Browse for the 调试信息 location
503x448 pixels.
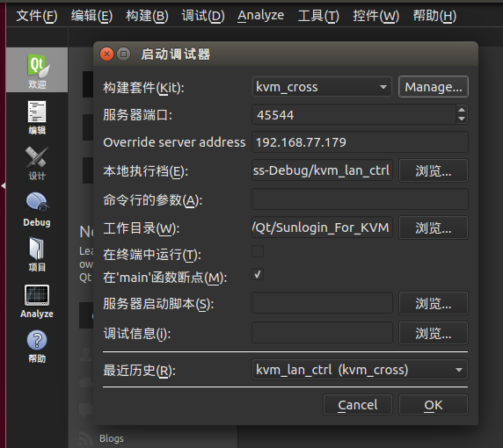434,333
